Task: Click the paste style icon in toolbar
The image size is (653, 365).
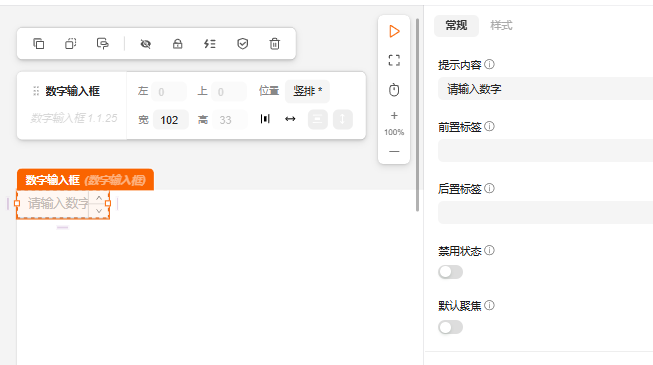Action: [x=102, y=44]
